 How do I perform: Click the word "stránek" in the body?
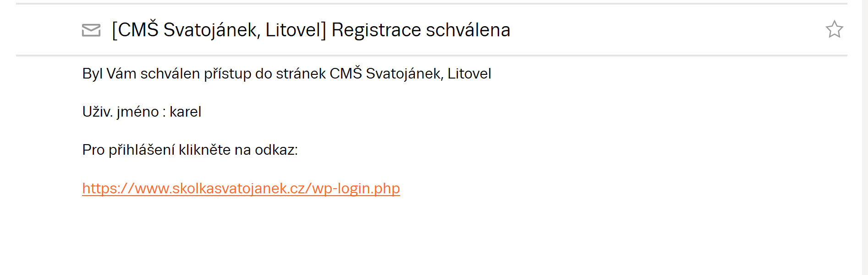click(x=301, y=73)
